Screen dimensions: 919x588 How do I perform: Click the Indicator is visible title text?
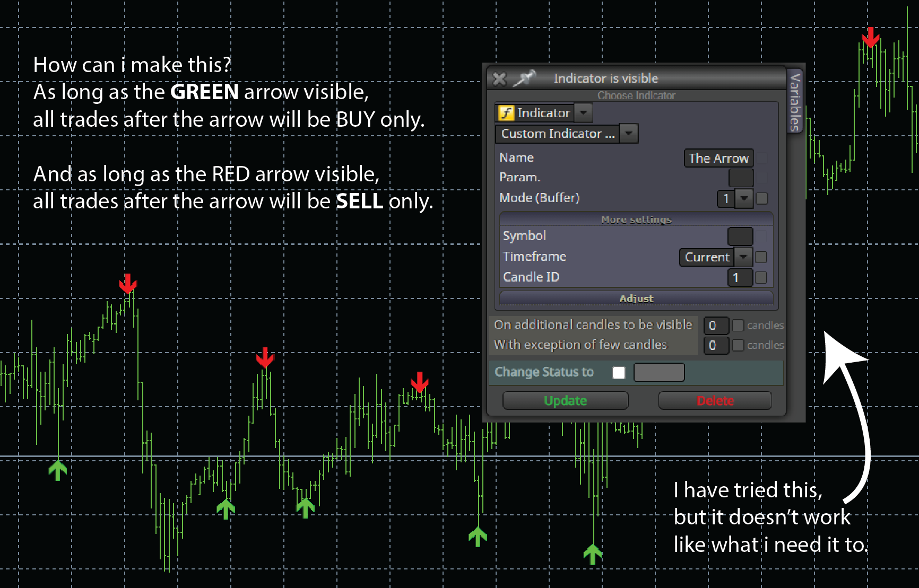[x=606, y=78]
